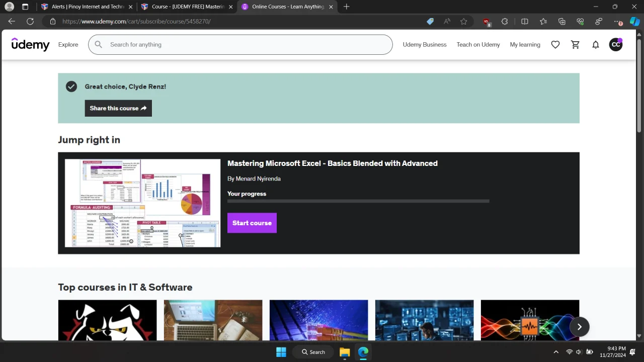This screenshot has height=362, width=644.
Task: Open the Copilot sidebar icon
Action: [635, 22]
